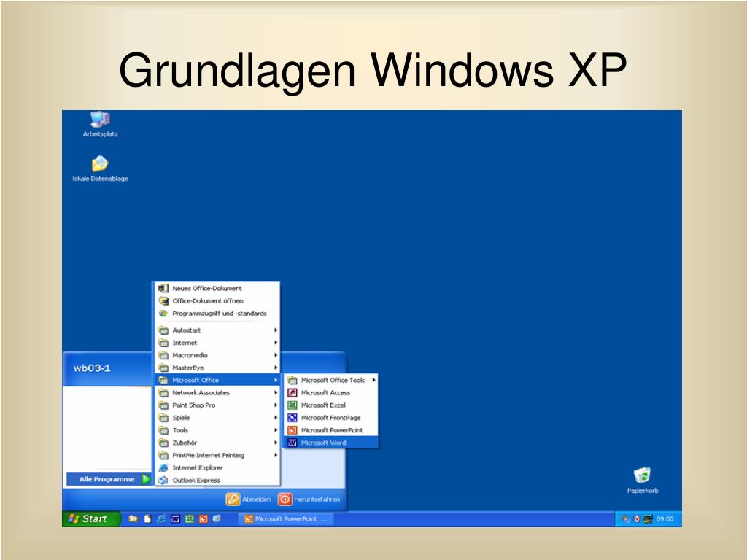The image size is (747, 560).
Task: Launch PowerPoint from the quick launch bar
Action: [204, 519]
